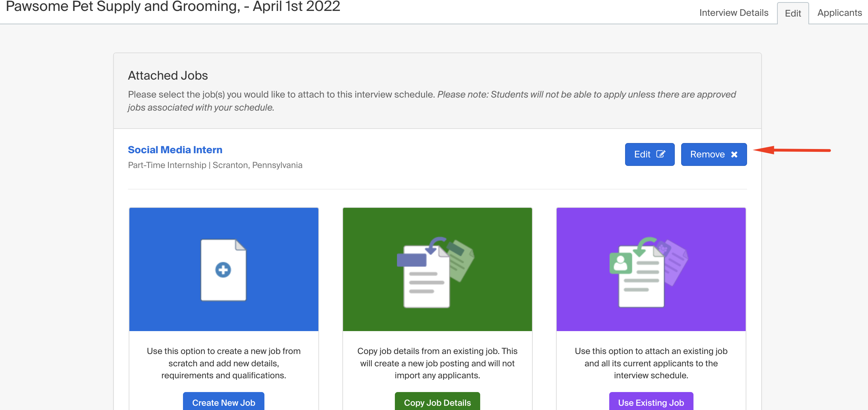Click the Part-Time Internship Scranton location text
The width and height of the screenshot is (868, 410).
point(215,165)
